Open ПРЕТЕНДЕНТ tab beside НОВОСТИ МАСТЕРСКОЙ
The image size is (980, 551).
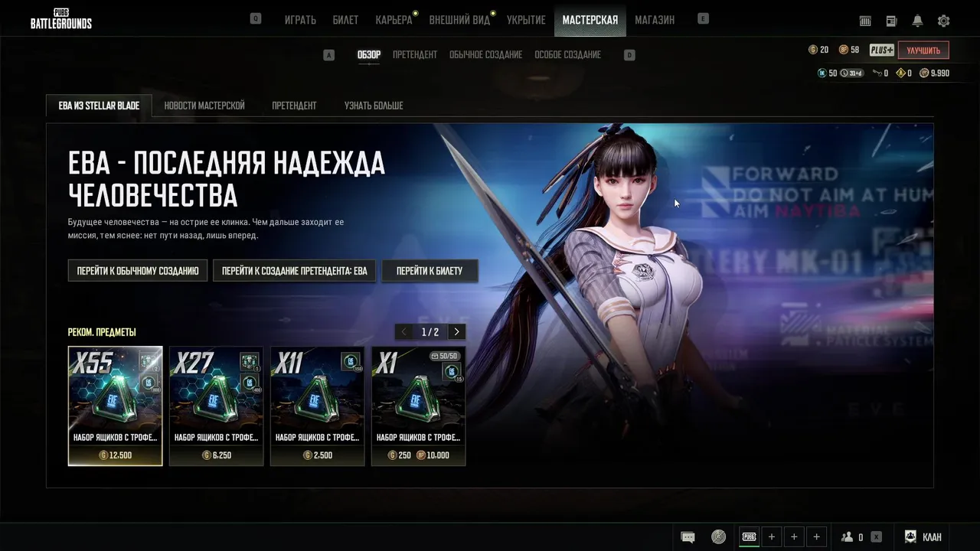pyautogui.click(x=294, y=106)
